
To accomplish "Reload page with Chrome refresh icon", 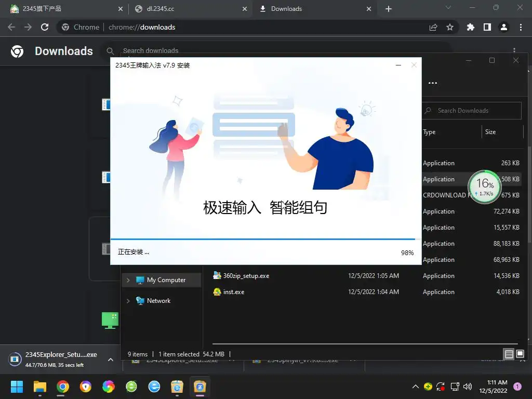I will click(45, 27).
